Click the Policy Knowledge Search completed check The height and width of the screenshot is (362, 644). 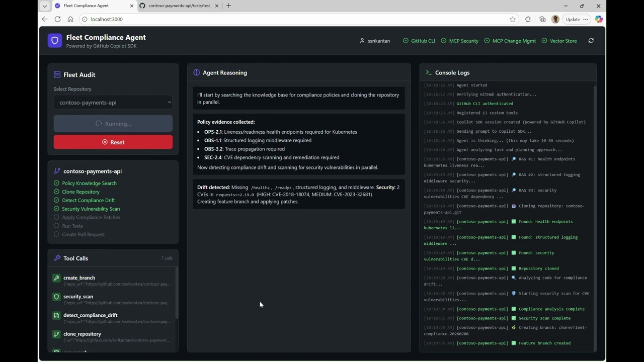(x=56, y=183)
